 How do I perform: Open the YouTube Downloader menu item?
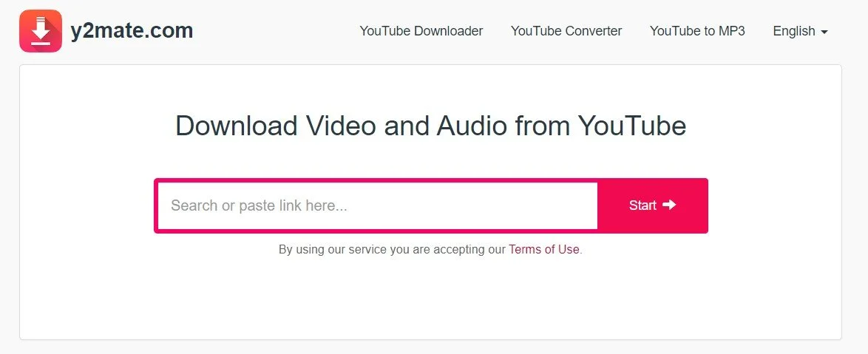point(421,31)
